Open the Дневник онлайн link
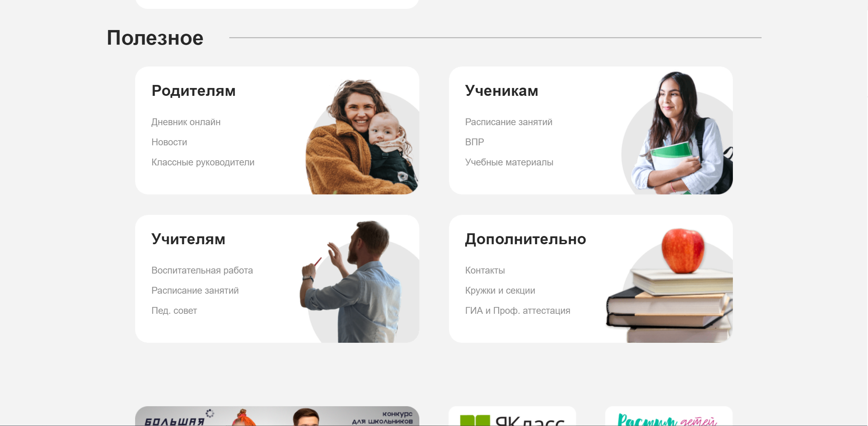The height and width of the screenshot is (426, 868). click(186, 122)
